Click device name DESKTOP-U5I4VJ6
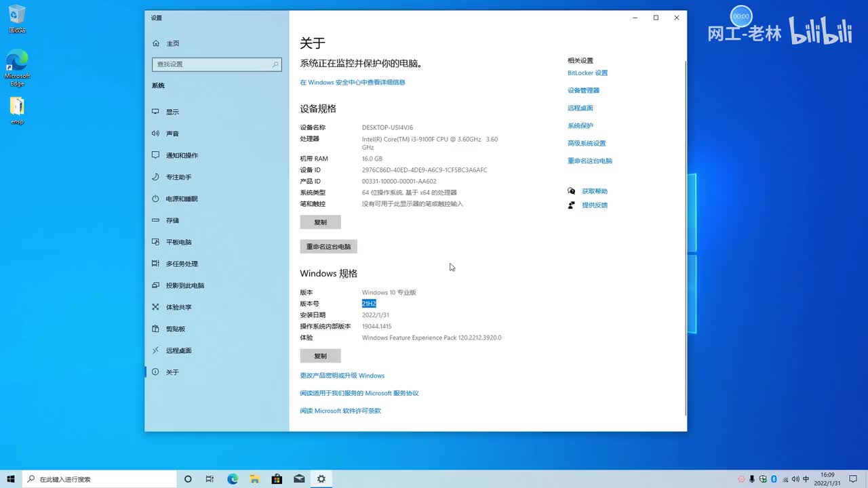Viewport: 868px width, 488px height. (387, 127)
